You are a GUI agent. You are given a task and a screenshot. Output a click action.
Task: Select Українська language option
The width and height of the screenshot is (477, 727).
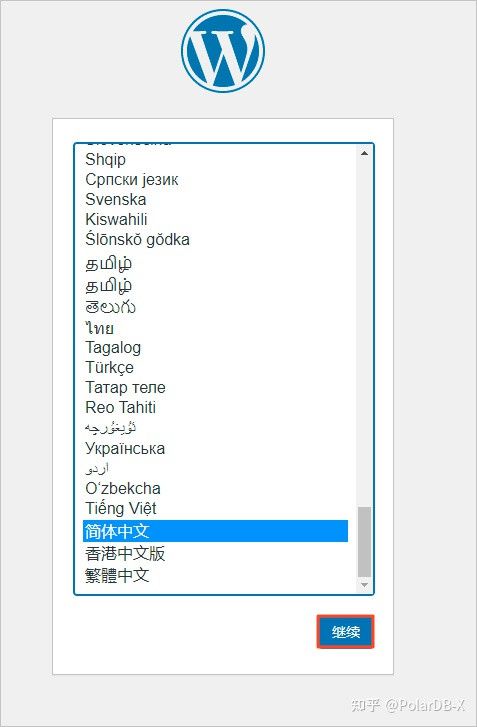point(216,448)
